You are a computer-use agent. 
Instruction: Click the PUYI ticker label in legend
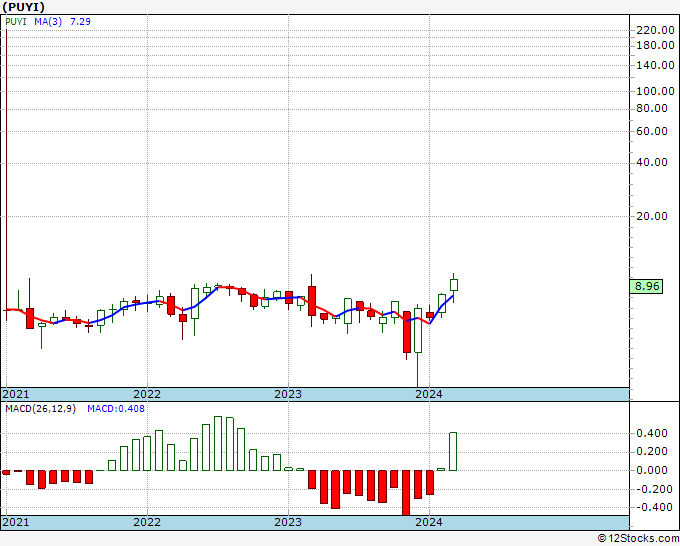(16, 21)
